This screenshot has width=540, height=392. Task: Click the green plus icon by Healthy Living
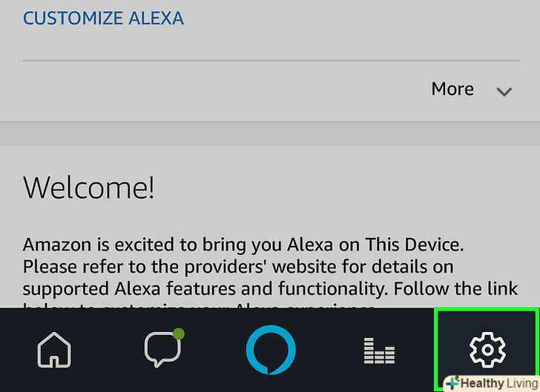click(x=452, y=383)
